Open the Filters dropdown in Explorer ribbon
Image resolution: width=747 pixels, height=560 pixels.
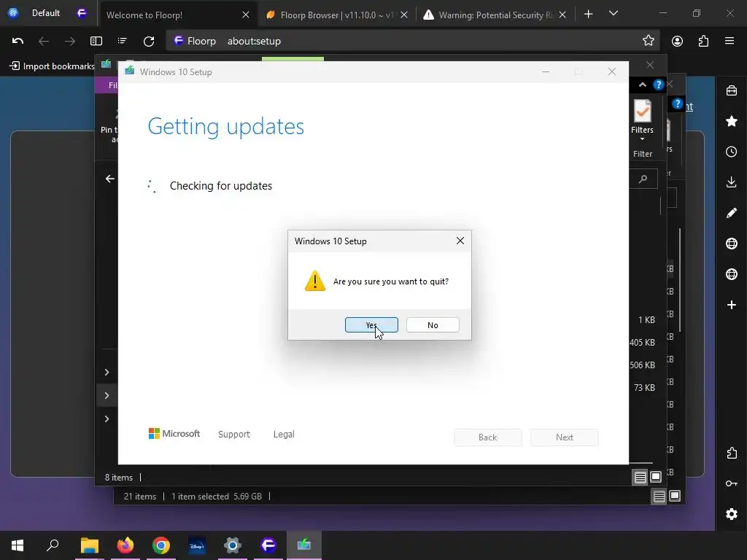642,121
